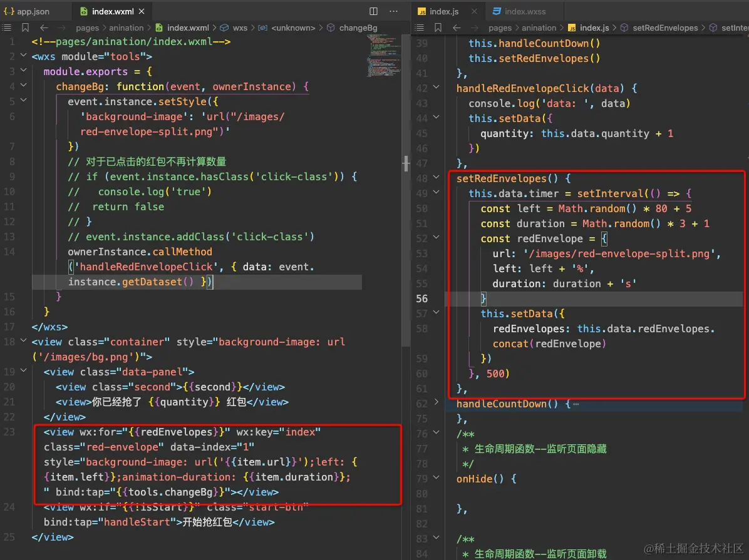The height and width of the screenshot is (560, 749).
Task: Open 'anination' breadcrumb in left editor
Action: [x=126, y=28]
